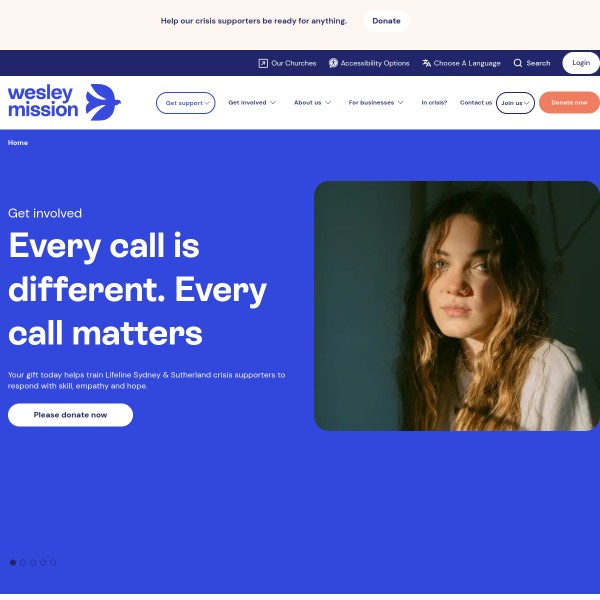Go to the In crisis? menu item
The height and width of the screenshot is (600, 600).
point(434,103)
